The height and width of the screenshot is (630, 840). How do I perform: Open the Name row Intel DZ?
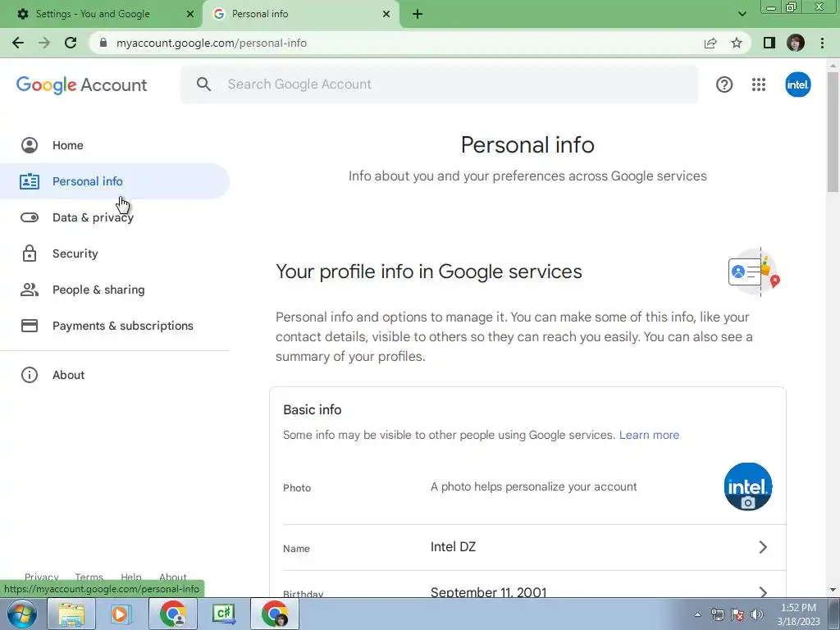[527, 547]
